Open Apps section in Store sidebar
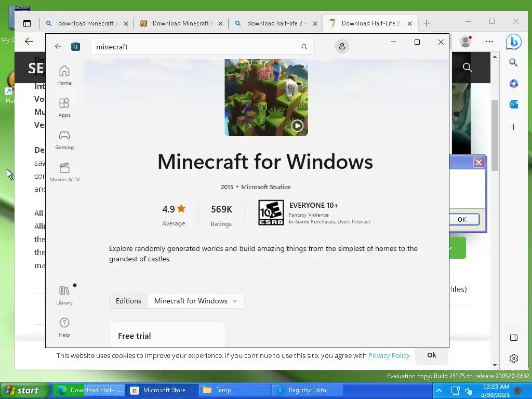Screen dimensions: 532x399 (64, 108)
